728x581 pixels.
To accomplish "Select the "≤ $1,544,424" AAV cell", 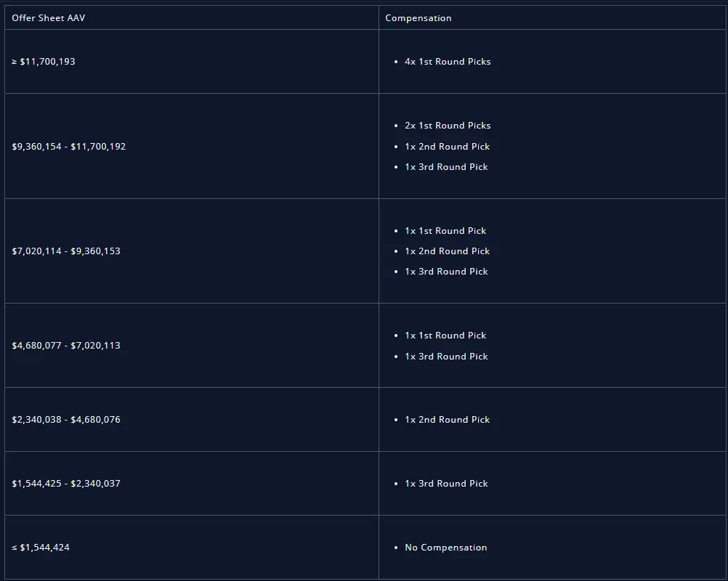I will pos(41,548).
